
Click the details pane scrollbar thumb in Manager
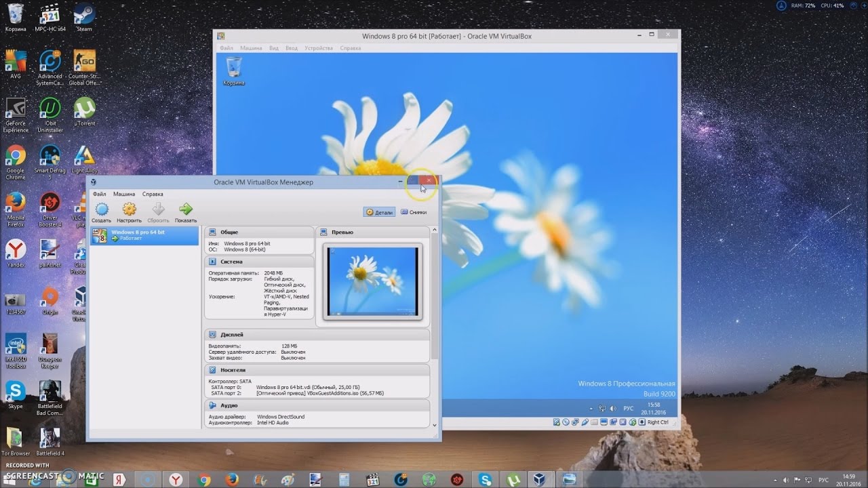coord(435,296)
